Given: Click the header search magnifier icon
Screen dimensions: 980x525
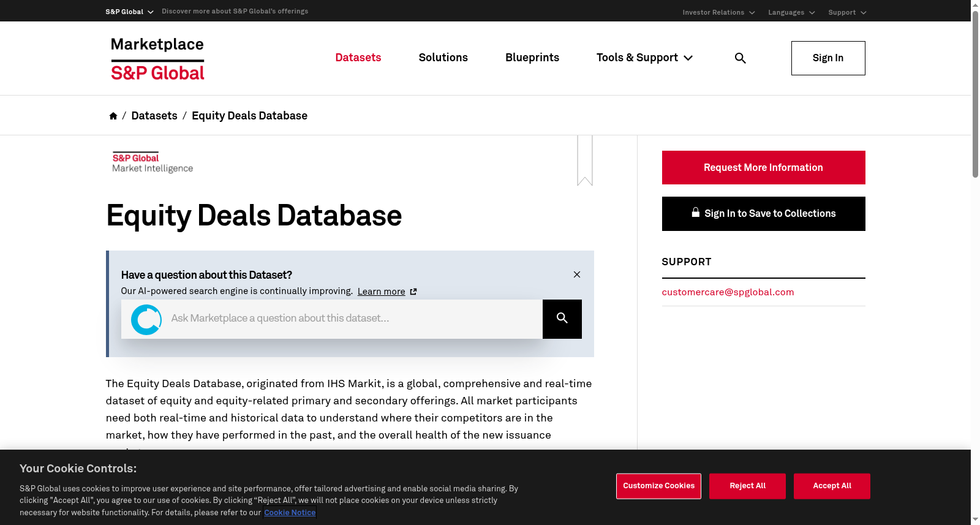Looking at the screenshot, I should tap(740, 58).
